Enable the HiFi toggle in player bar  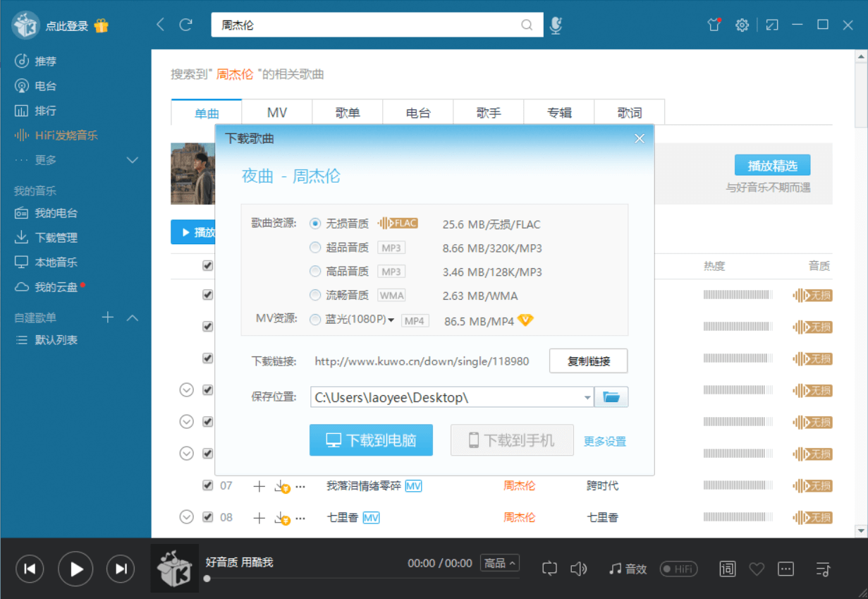click(678, 569)
